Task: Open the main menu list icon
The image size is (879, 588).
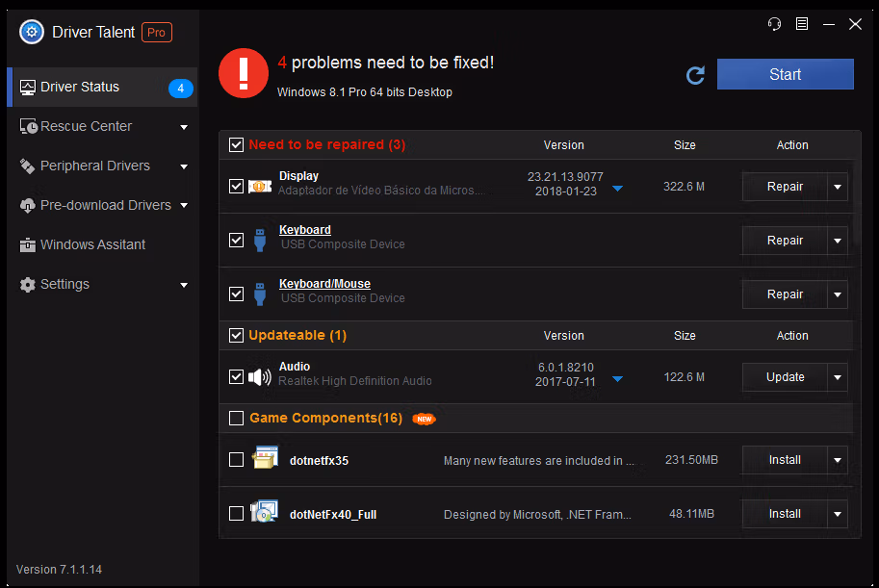Action: coord(802,24)
